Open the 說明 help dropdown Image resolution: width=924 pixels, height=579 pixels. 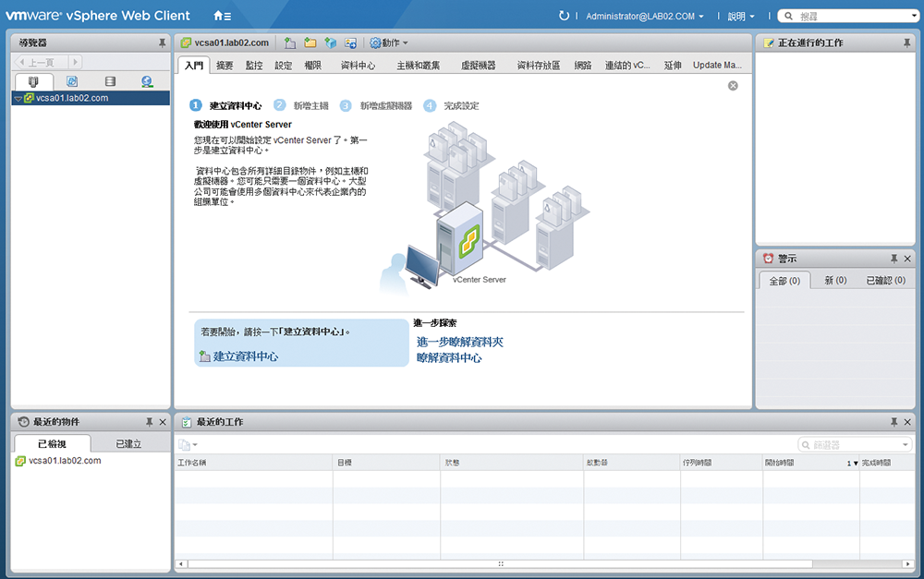[741, 17]
